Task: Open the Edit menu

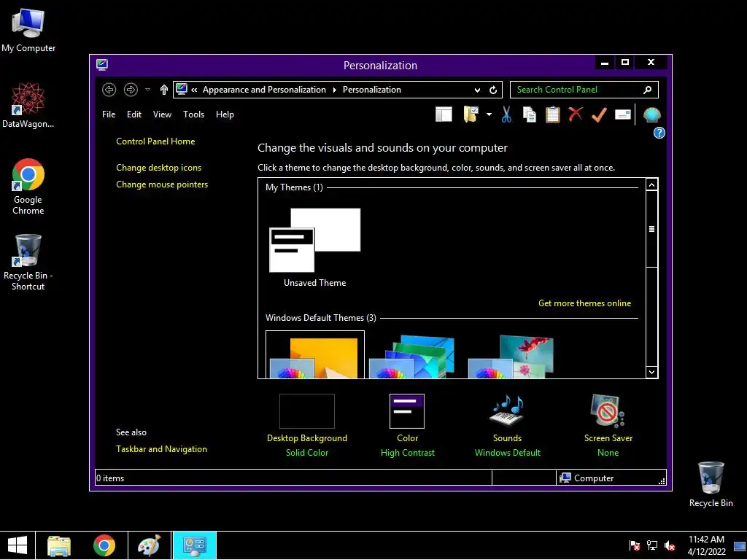Action: click(x=134, y=114)
